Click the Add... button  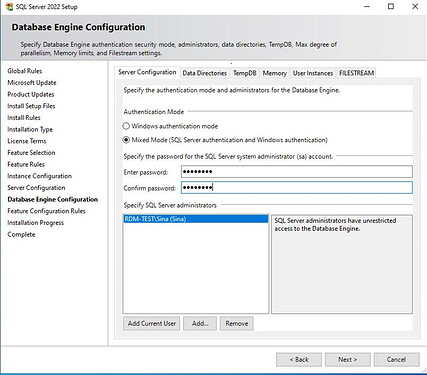pyautogui.click(x=200, y=324)
